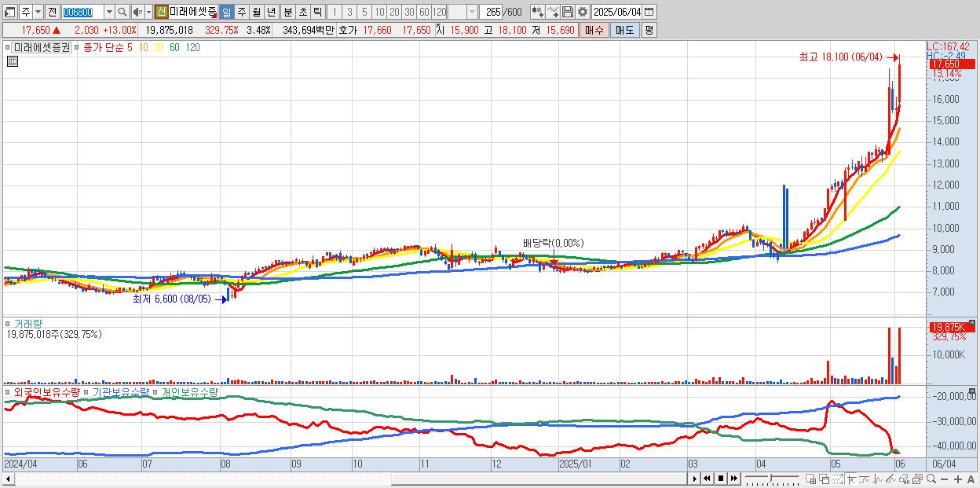This screenshot has height=488, width=980.
Task: Click the fast-forward double-arrow button
Action: 733,479
